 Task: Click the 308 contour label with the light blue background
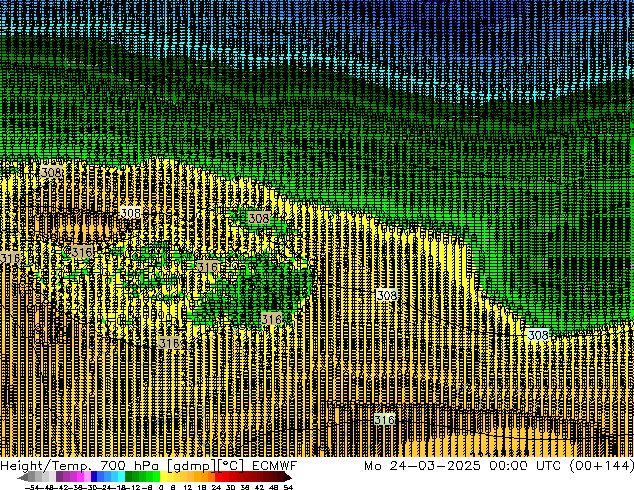coord(538,335)
